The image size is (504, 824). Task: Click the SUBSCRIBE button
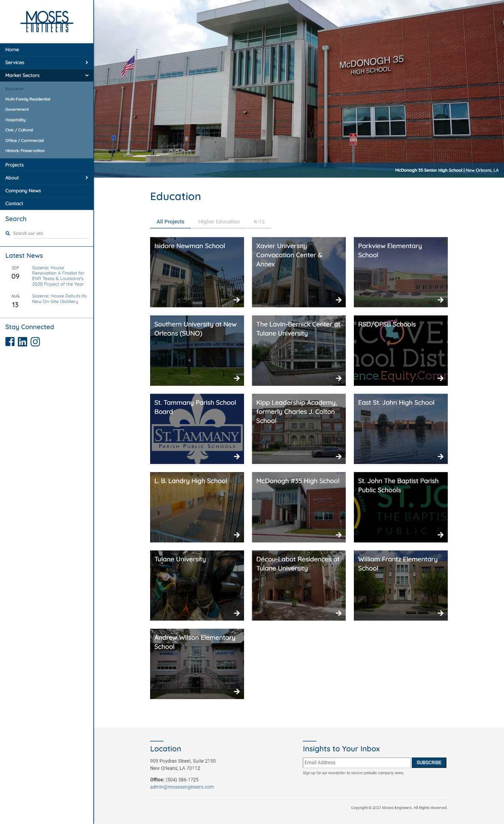click(429, 763)
